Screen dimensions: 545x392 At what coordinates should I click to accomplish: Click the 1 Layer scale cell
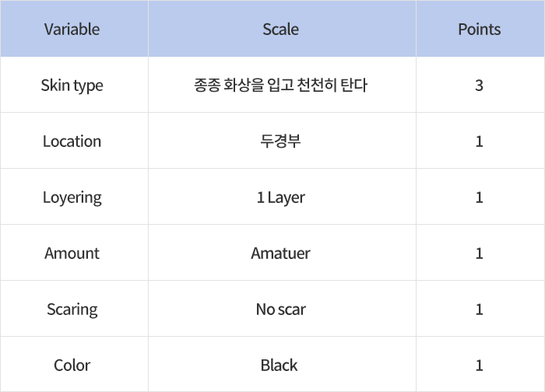(280, 198)
